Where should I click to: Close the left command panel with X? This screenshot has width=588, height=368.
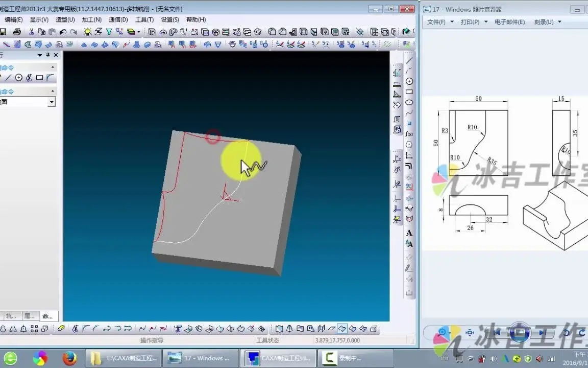tap(56, 55)
